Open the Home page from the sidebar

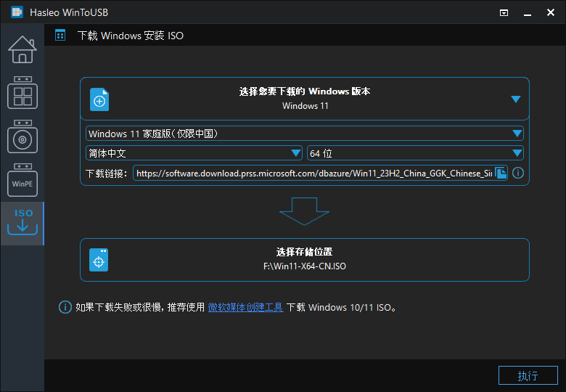pyautogui.click(x=22, y=49)
